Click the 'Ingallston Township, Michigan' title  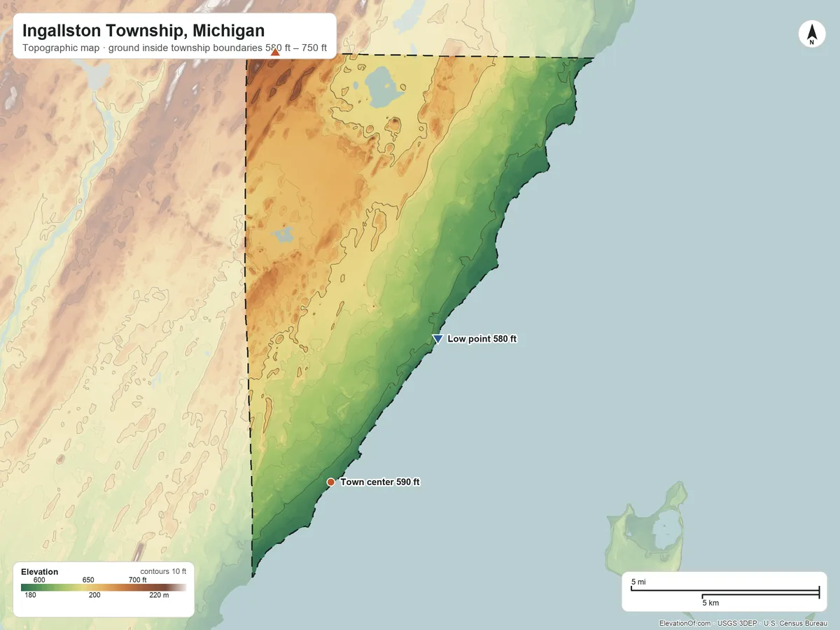[x=143, y=31]
